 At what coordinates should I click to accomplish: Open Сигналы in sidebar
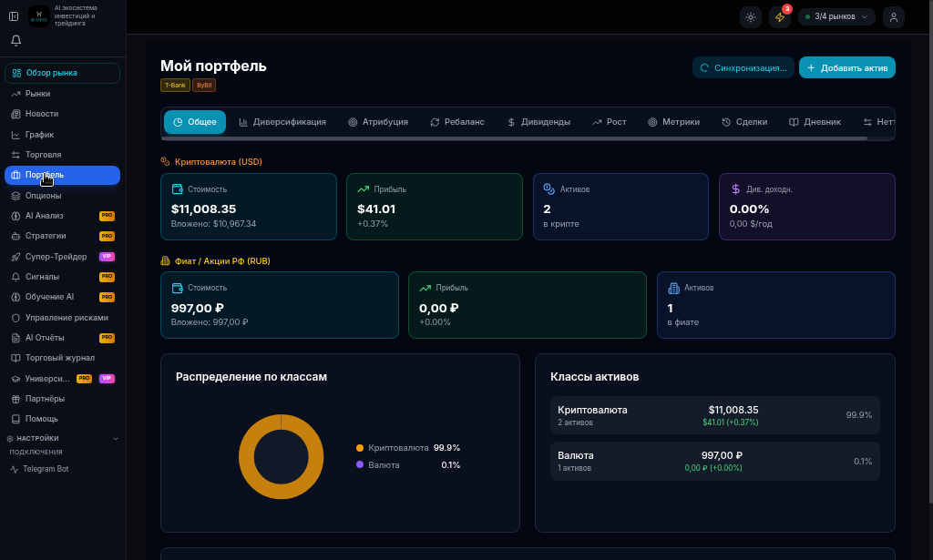click(x=63, y=277)
